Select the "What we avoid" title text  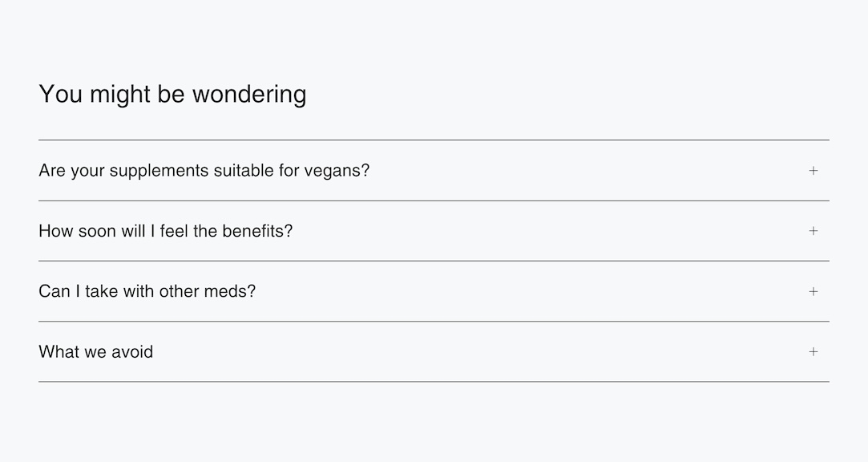(x=95, y=351)
